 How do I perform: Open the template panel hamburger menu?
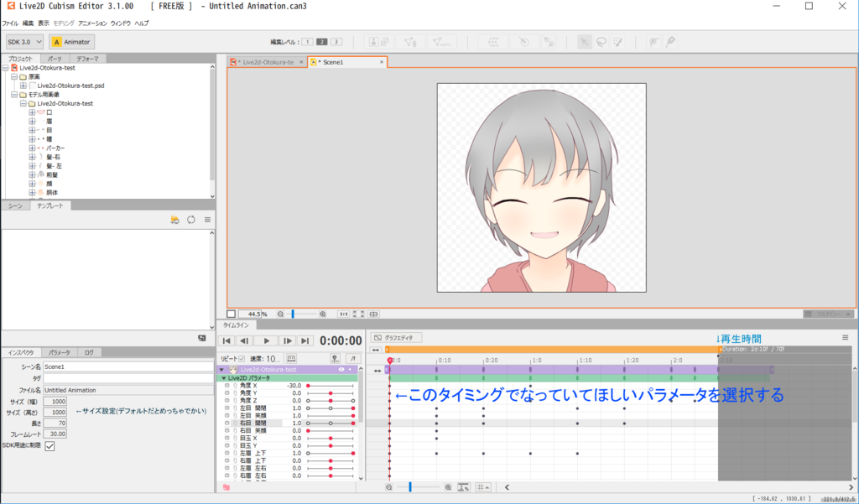tap(208, 220)
